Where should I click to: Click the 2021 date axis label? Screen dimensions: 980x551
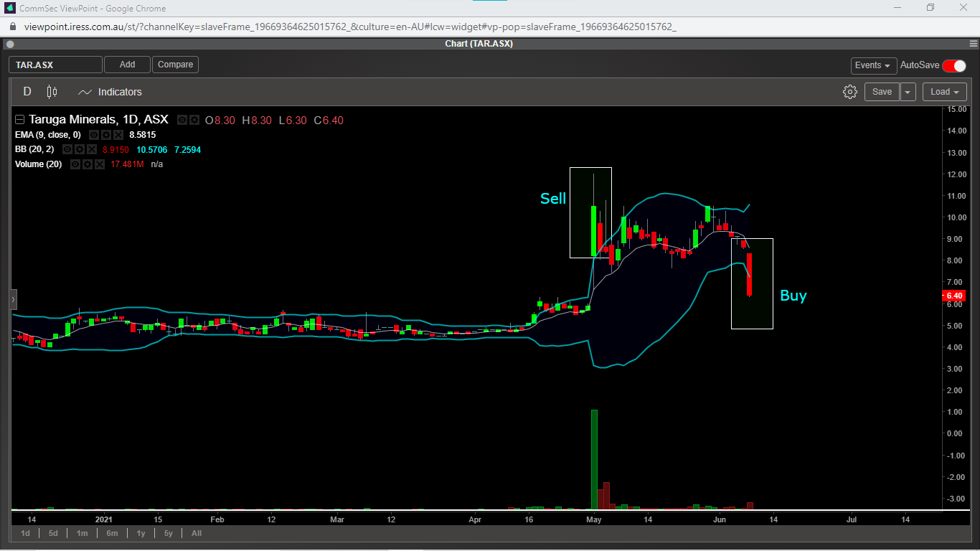point(105,519)
